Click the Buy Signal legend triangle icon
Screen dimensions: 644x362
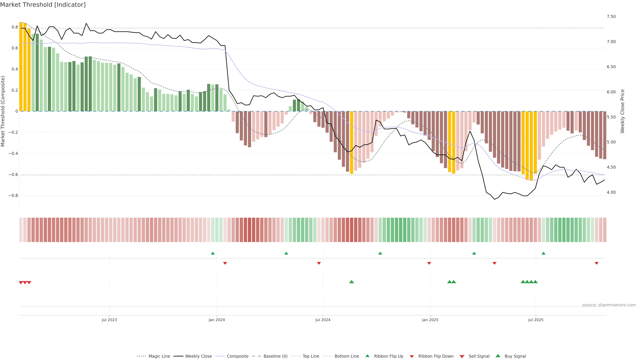(x=498, y=356)
